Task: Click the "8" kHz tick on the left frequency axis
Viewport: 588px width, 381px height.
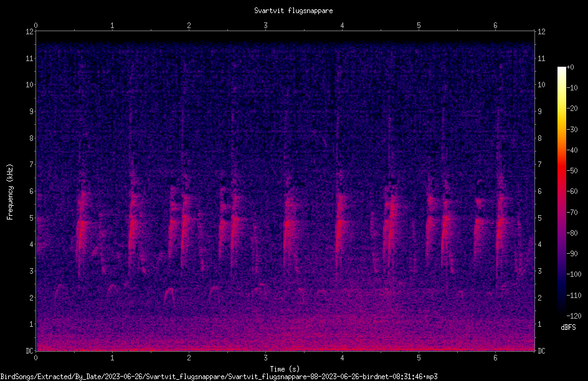Action: coord(32,138)
